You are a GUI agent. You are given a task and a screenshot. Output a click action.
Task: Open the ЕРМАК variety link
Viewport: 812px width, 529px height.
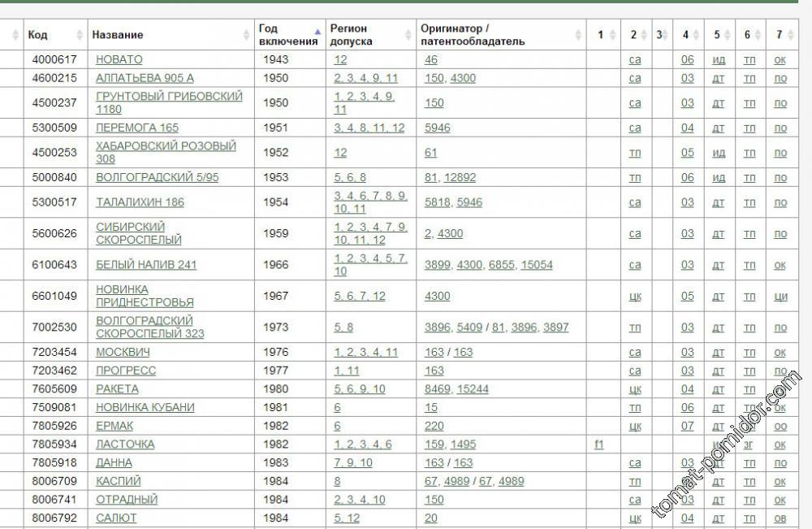coord(114,426)
